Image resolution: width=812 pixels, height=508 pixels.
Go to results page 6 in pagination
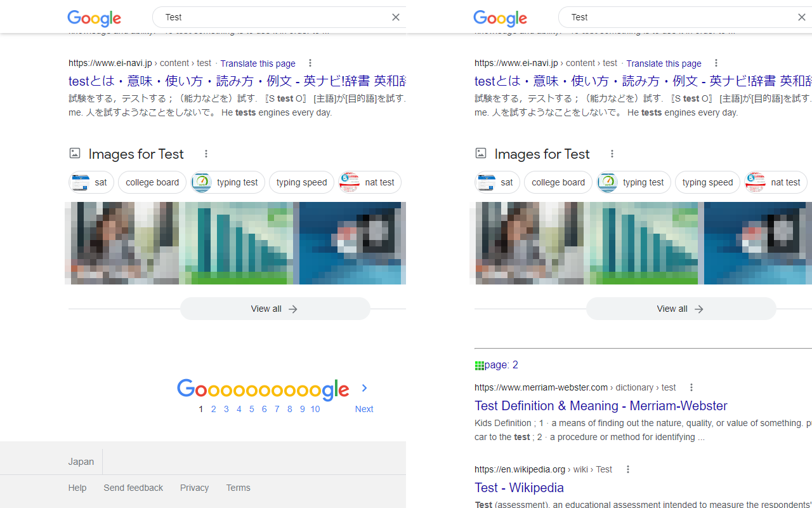coord(265,409)
